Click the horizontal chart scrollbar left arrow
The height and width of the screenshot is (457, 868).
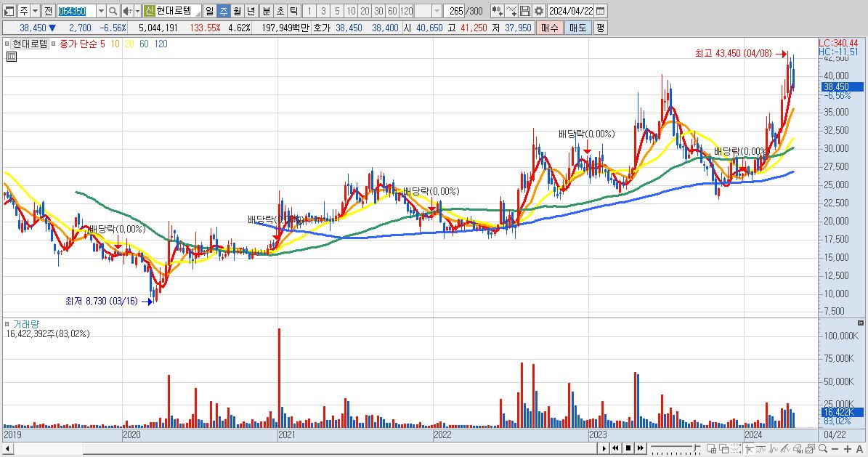pyautogui.click(x=8, y=448)
